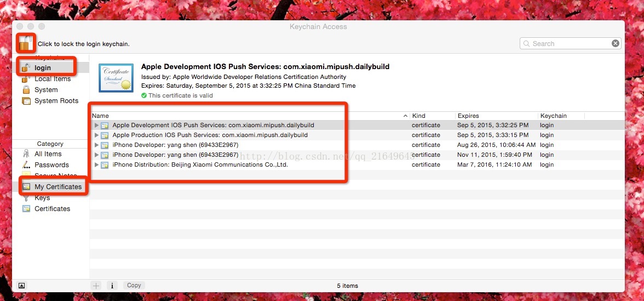
Task: Click the sort direction arrow in Name column
Action: 406,116
